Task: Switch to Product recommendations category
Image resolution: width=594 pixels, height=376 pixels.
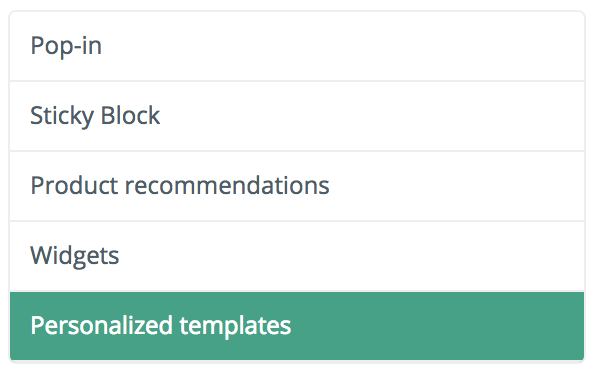Action: click(x=297, y=186)
